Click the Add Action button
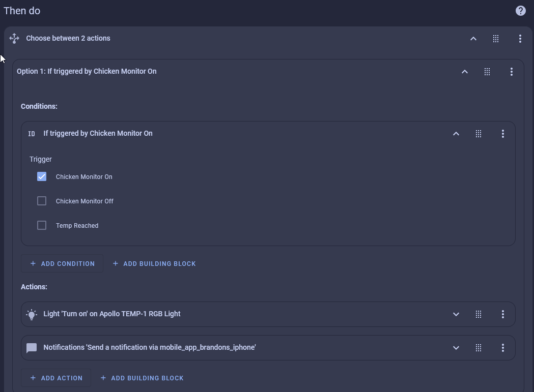 56,378
